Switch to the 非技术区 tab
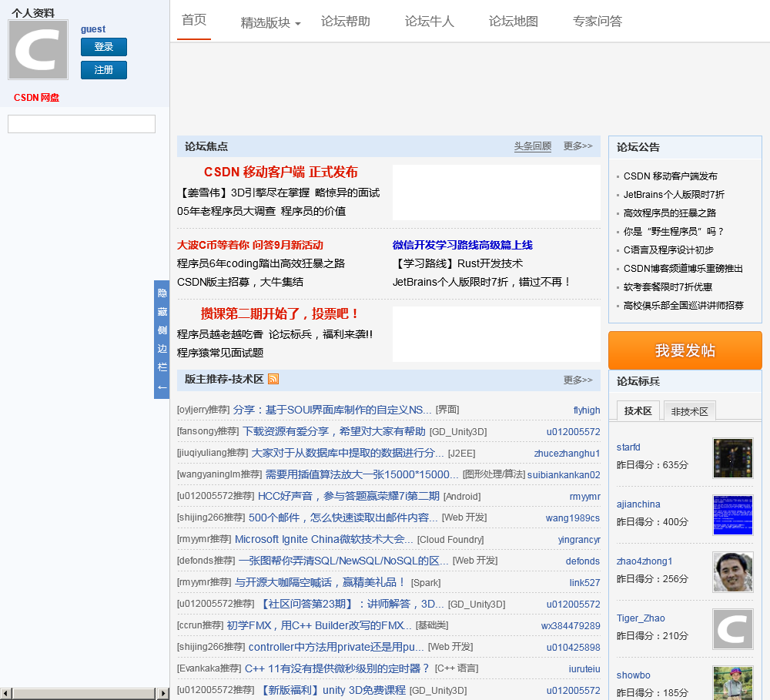Image resolution: width=770 pixels, height=700 pixels. [689, 411]
